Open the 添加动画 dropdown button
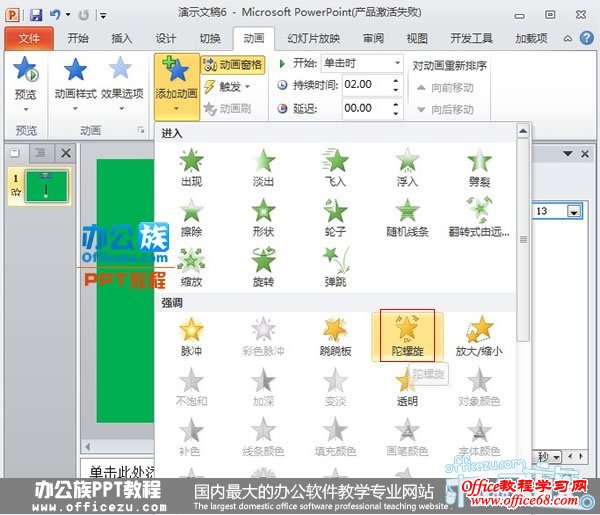The height and width of the screenshot is (515, 600). tap(176, 85)
